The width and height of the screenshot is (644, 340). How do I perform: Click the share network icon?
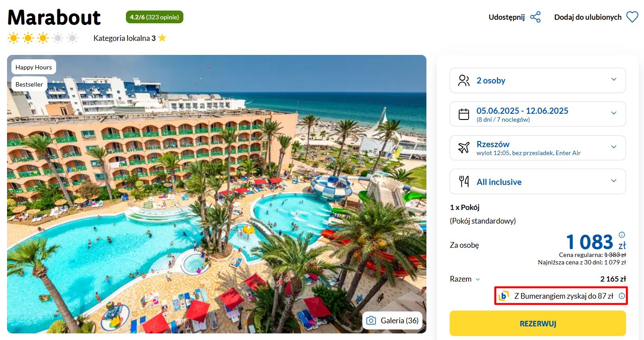[x=535, y=17]
